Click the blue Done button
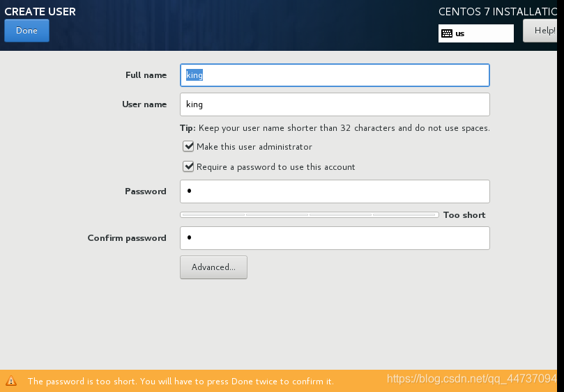564x392 pixels. click(26, 31)
